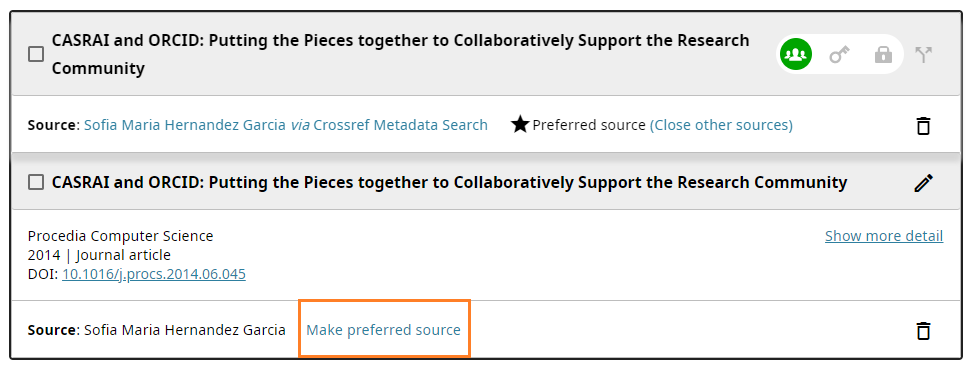Click the Procedia Computer Science journal text

(x=121, y=236)
